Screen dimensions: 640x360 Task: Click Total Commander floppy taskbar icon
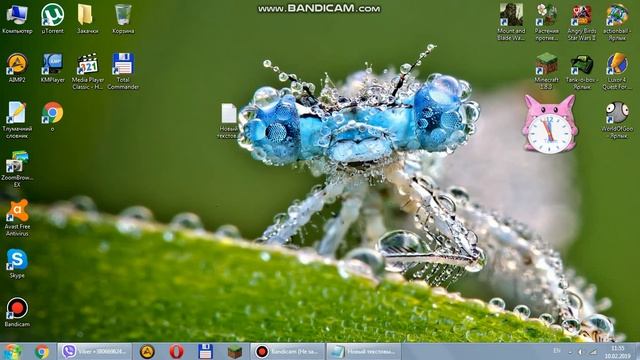[205, 351]
